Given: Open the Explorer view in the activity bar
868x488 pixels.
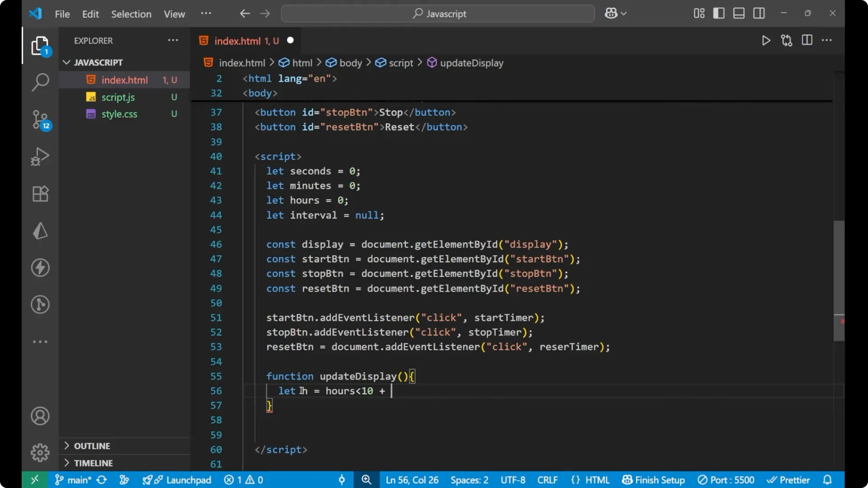Looking at the screenshot, I should pos(40,46).
